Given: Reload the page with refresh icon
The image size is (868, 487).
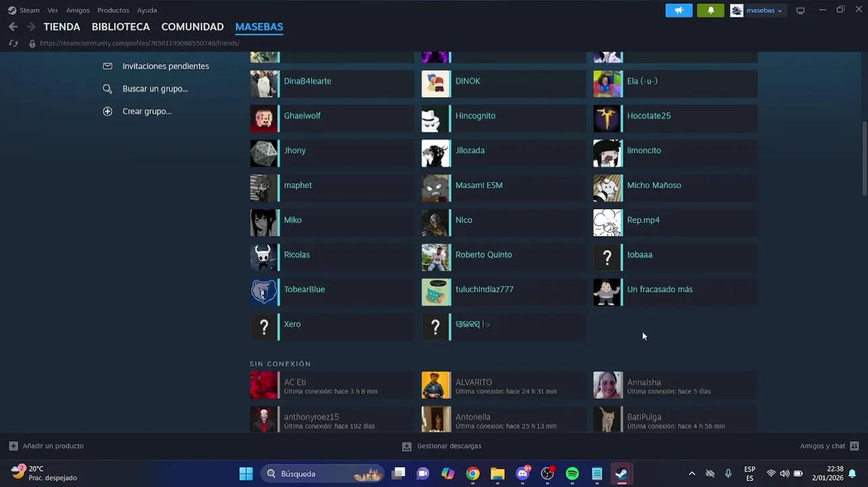Looking at the screenshot, I should coord(13,43).
